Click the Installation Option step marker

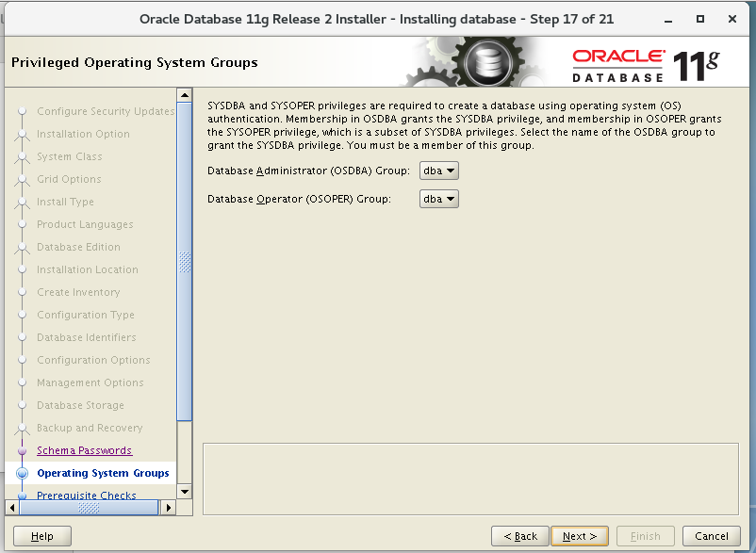coord(21,134)
